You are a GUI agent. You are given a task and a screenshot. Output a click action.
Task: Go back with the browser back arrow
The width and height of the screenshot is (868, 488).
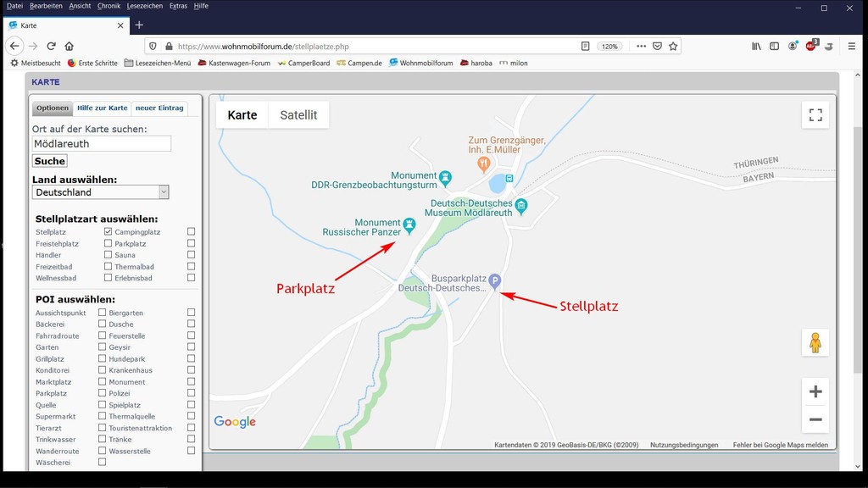click(14, 47)
